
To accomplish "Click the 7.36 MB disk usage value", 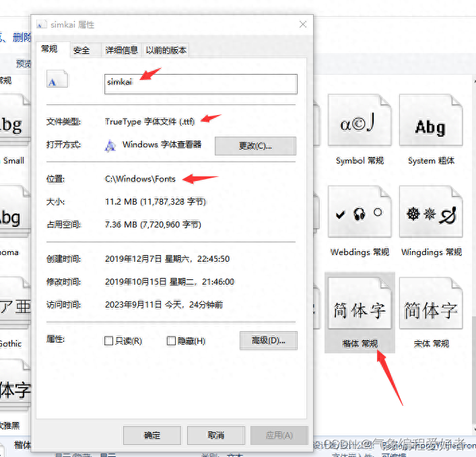I will pos(153,225).
